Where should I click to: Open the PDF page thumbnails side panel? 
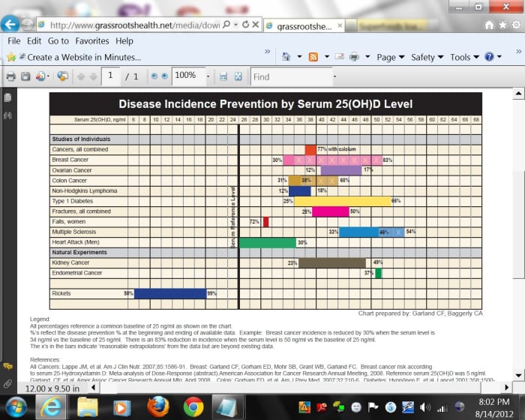point(7,97)
